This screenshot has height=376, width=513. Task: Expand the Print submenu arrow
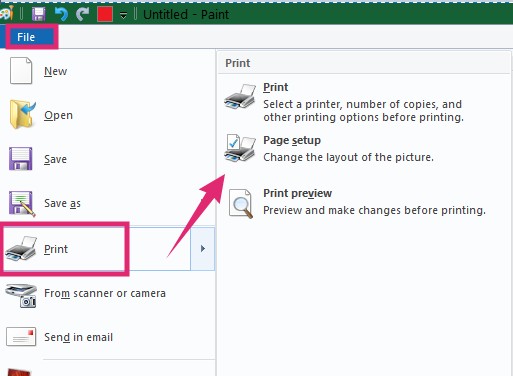[x=203, y=249]
